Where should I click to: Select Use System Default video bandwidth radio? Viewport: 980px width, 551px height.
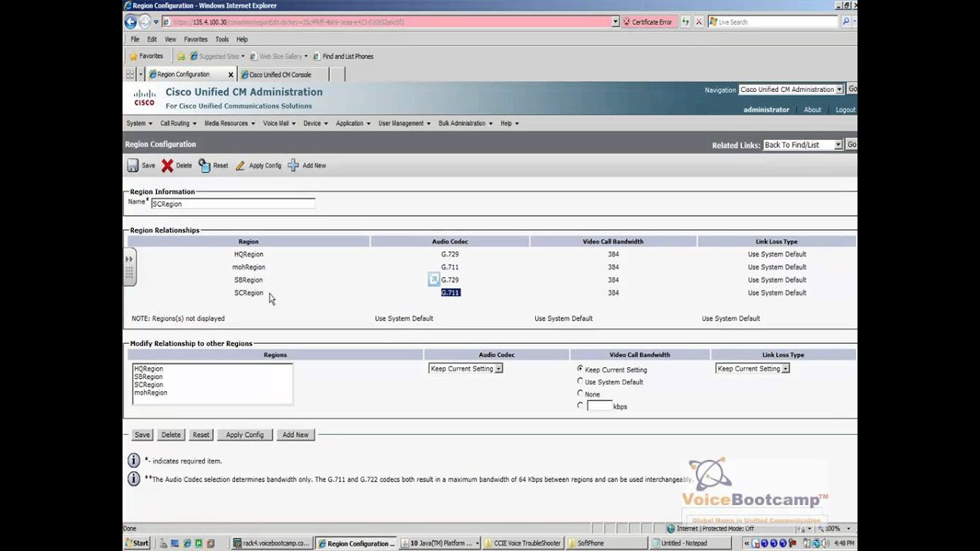pyautogui.click(x=580, y=381)
